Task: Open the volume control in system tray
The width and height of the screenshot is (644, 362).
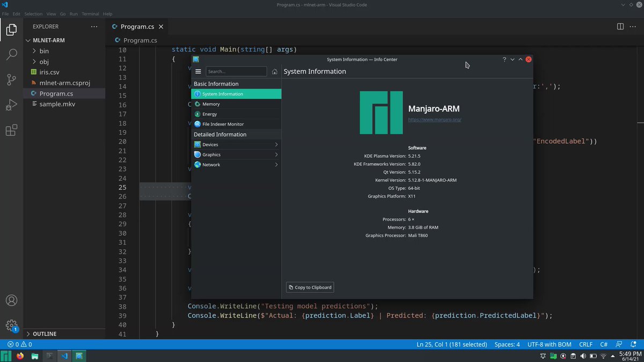Action: click(x=583, y=356)
